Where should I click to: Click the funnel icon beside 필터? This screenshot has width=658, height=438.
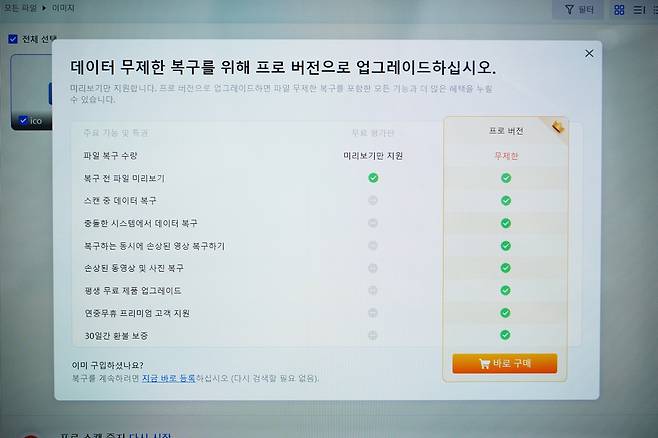(x=566, y=10)
